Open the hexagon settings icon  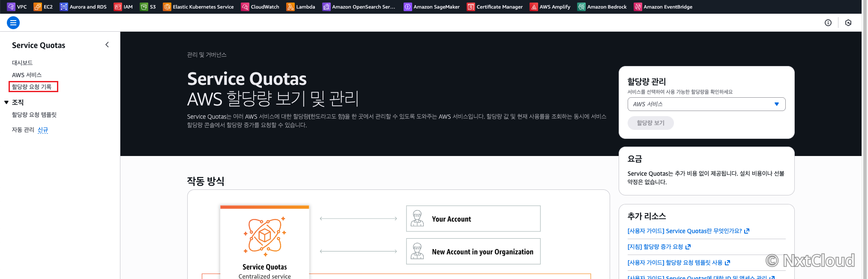tap(848, 23)
